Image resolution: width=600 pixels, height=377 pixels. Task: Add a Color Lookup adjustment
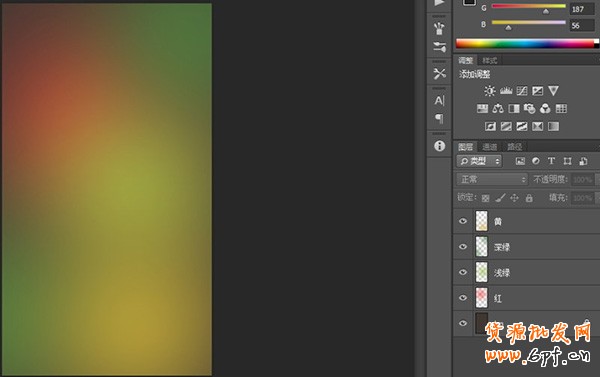tap(561, 109)
